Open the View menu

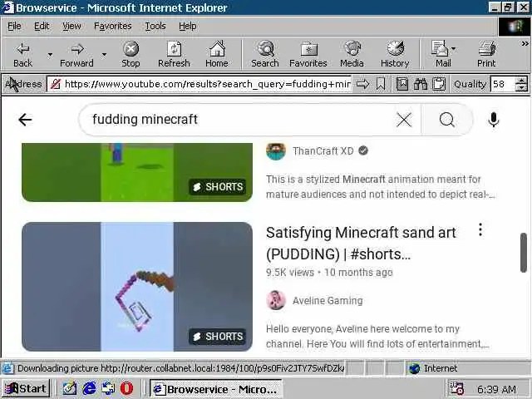71,26
